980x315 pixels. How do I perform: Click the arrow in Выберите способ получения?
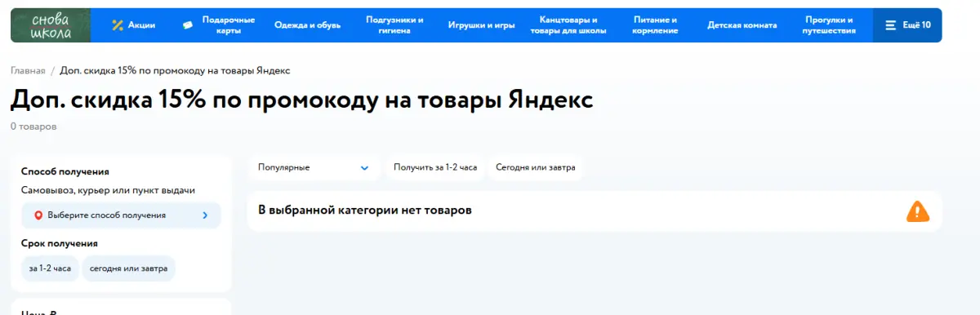205,215
